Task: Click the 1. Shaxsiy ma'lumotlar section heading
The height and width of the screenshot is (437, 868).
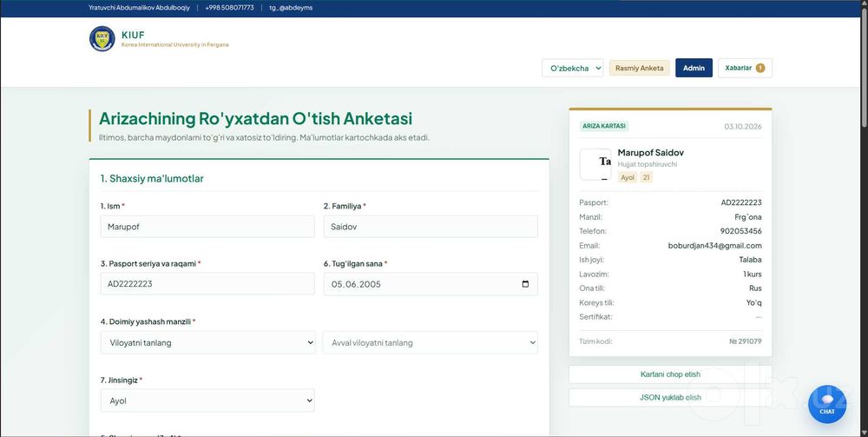Action: click(152, 178)
